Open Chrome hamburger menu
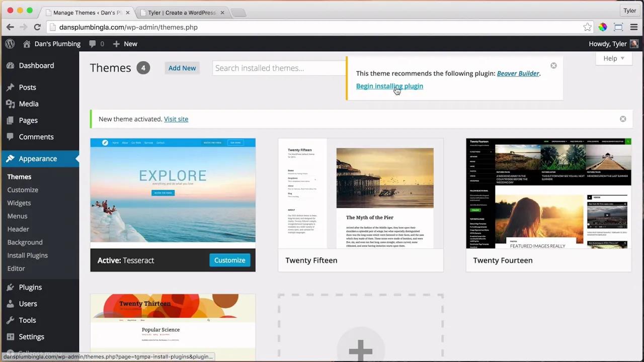Viewport: 644px width, 362px height. (x=634, y=27)
